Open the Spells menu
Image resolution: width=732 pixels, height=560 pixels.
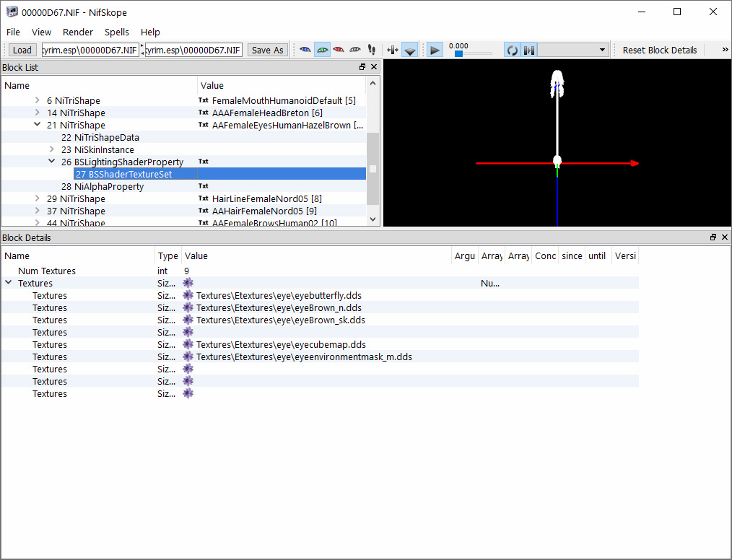(x=117, y=32)
